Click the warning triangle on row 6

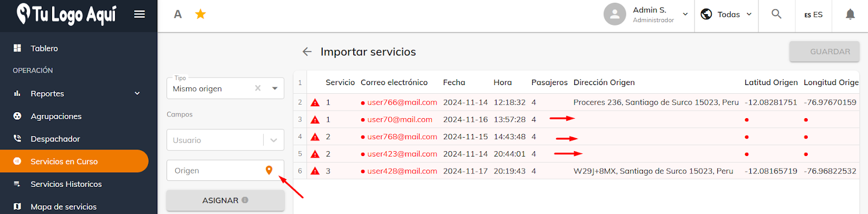pyautogui.click(x=315, y=171)
